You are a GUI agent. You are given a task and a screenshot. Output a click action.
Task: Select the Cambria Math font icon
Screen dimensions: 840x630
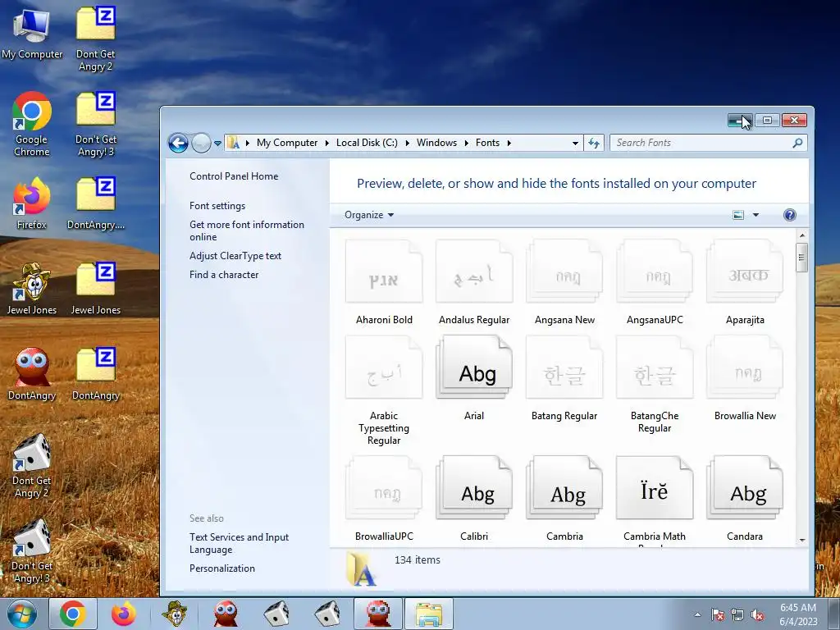[655, 487]
